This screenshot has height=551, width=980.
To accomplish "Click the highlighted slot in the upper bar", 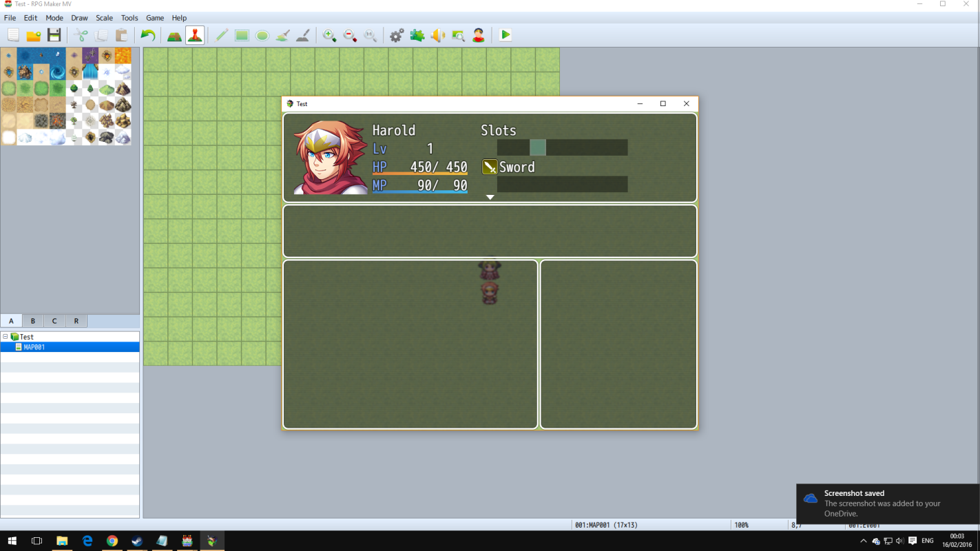I will (538, 147).
